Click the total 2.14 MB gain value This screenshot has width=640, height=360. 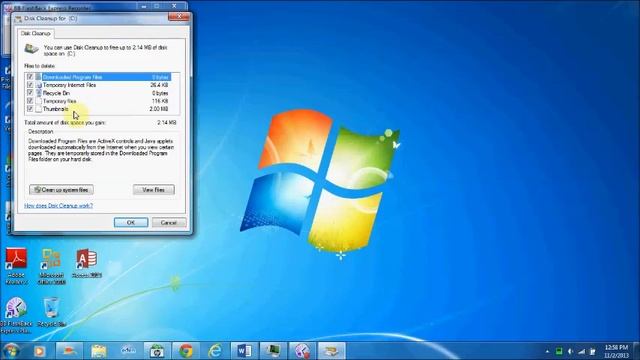pos(167,122)
